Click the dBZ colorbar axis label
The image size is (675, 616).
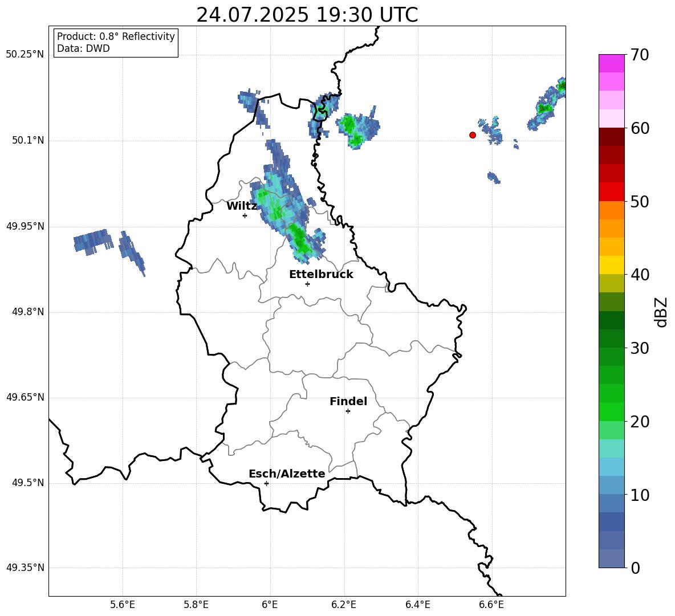tap(660, 312)
